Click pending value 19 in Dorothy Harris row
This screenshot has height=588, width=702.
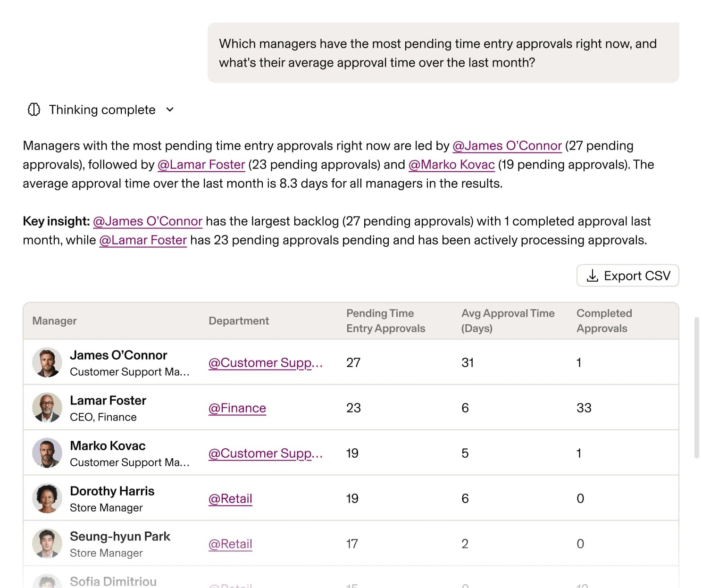click(x=352, y=498)
